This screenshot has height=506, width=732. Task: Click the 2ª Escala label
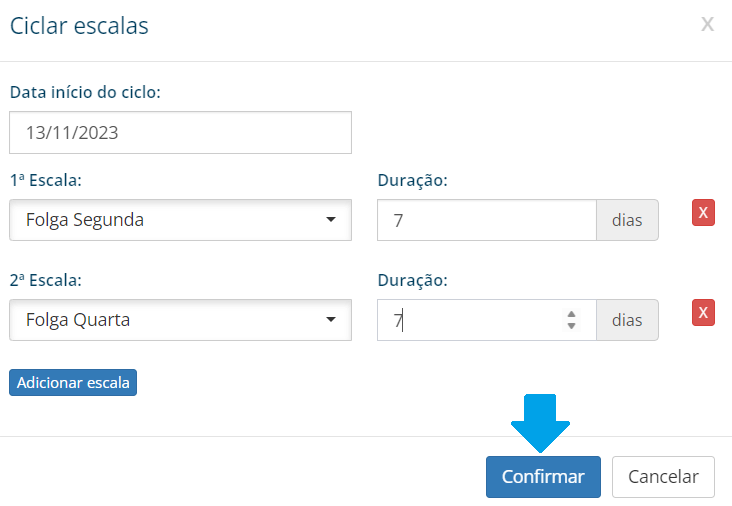pos(46,280)
